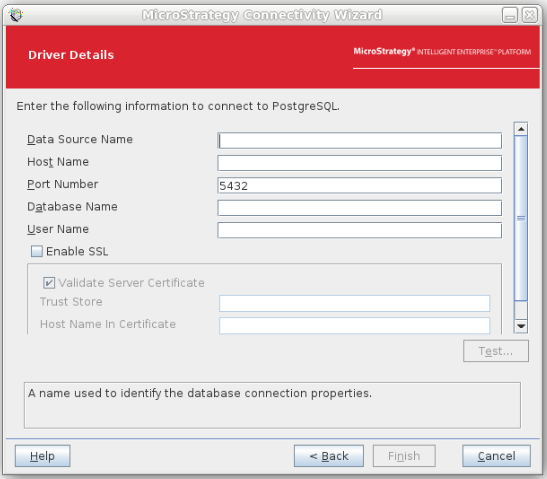Enable the SSL checkbox

point(37,251)
